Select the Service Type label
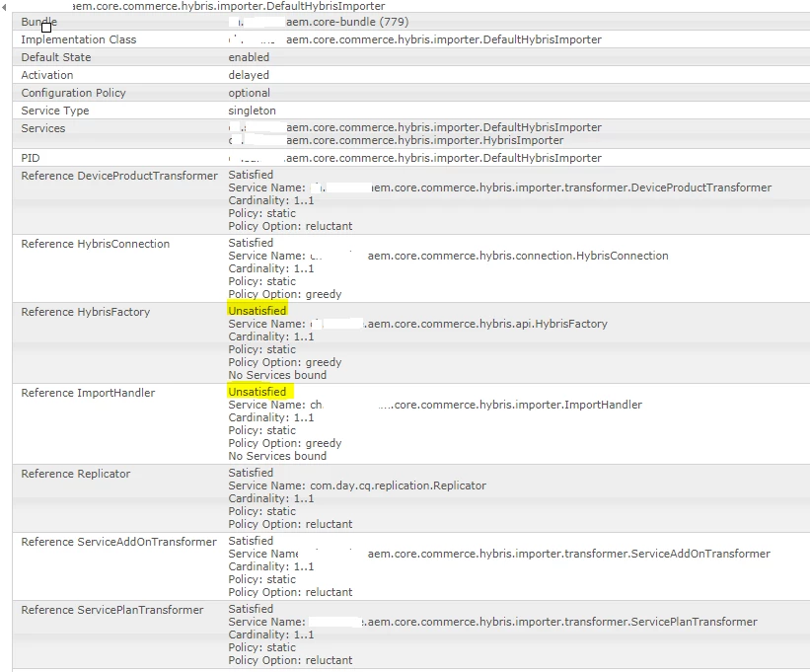 [x=55, y=111]
